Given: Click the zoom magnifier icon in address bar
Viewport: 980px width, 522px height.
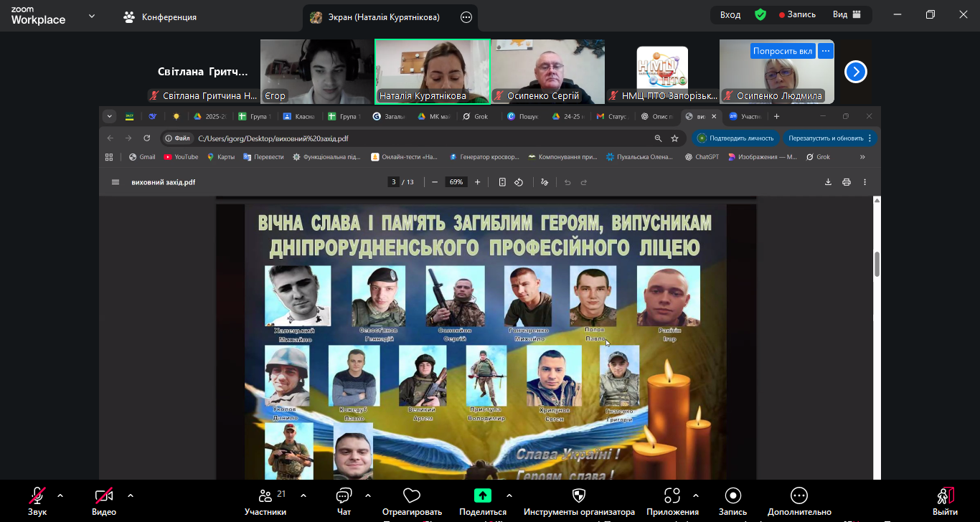Looking at the screenshot, I should tap(658, 138).
